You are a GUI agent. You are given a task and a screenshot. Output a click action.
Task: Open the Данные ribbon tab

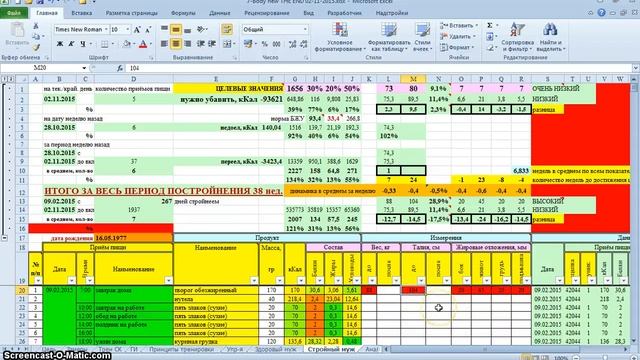pos(220,13)
